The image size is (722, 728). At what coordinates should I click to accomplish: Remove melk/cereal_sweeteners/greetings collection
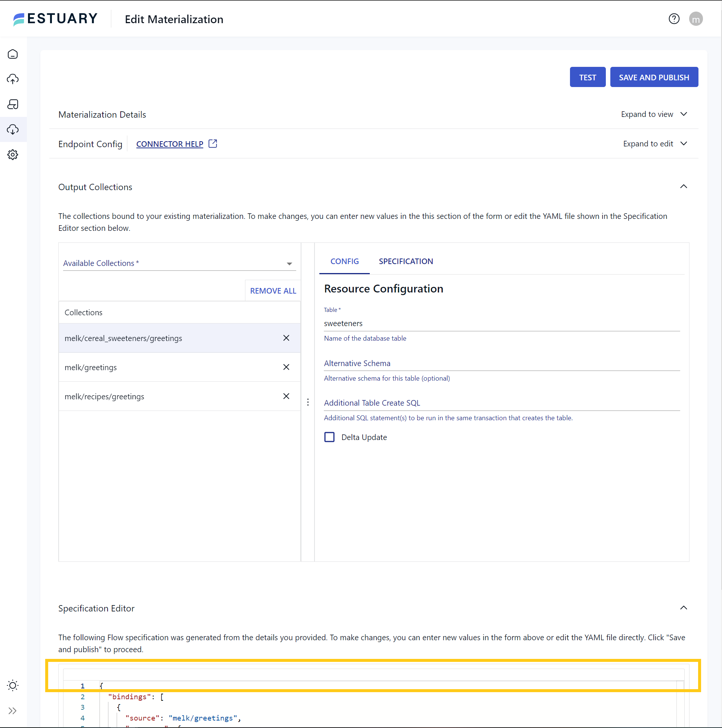(286, 338)
